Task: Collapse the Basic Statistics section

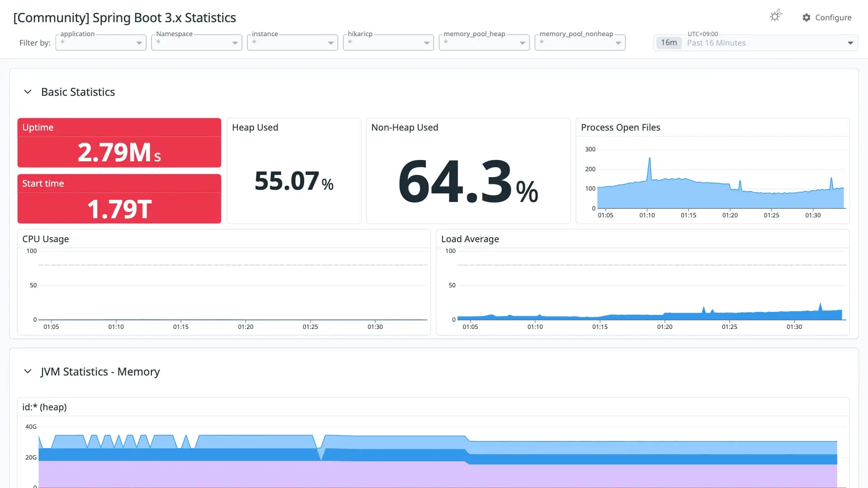Action: 28,92
